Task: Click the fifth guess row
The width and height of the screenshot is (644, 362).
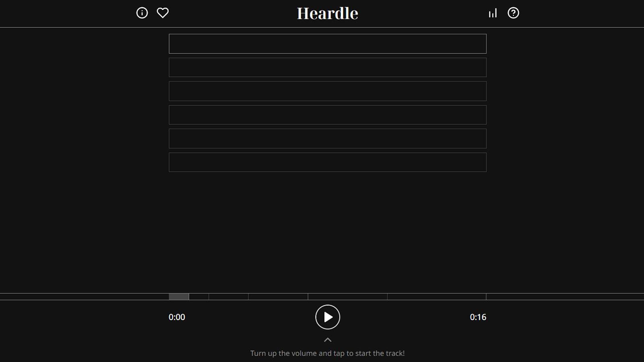Action: (328, 138)
